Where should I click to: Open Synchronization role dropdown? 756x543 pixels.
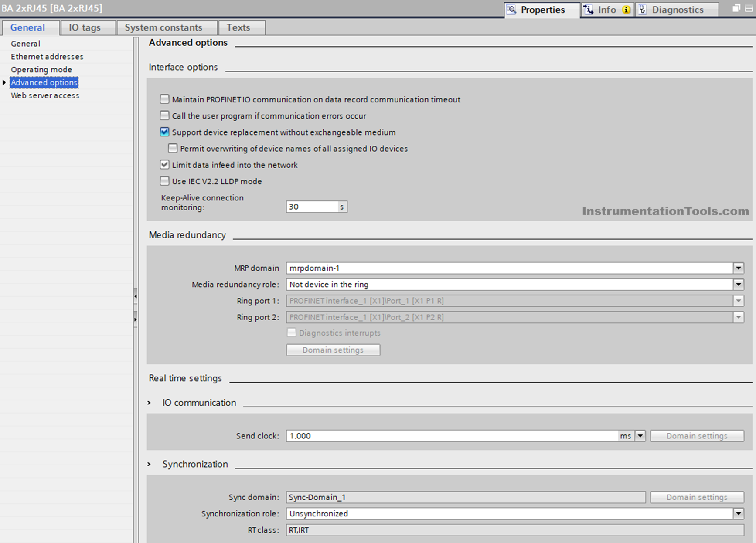(x=738, y=514)
